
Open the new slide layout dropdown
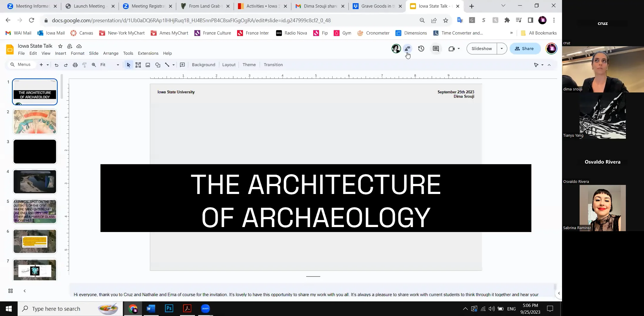point(47,65)
